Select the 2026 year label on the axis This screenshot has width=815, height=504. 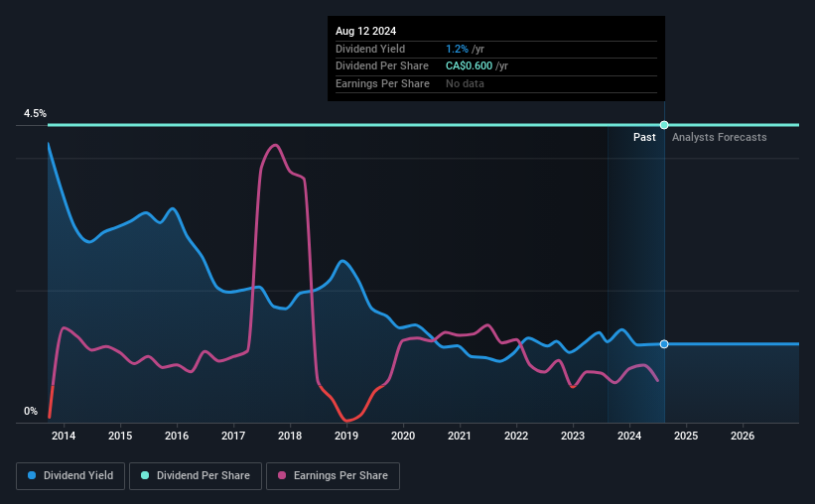point(743,436)
